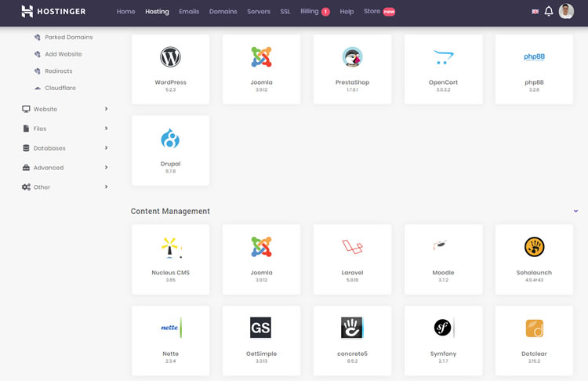Select the Joomla icon beside WordPress
The image size is (588, 381).
click(261, 57)
